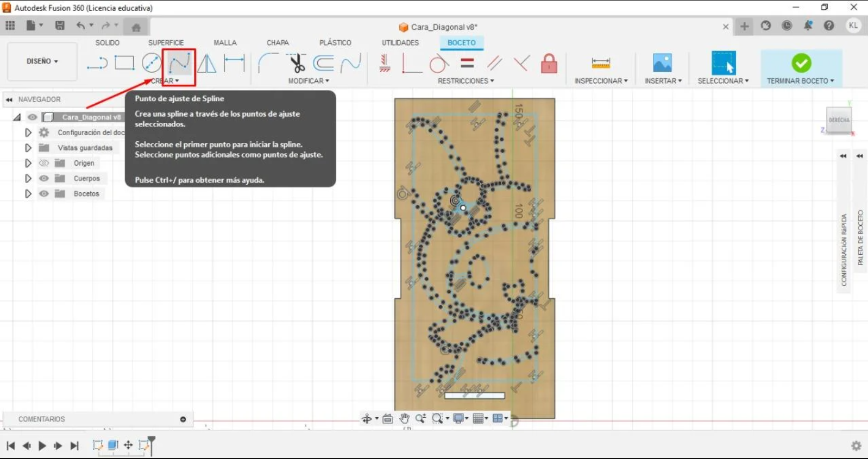Expand the Bocetos node
The width and height of the screenshot is (868, 459).
pos(28,193)
